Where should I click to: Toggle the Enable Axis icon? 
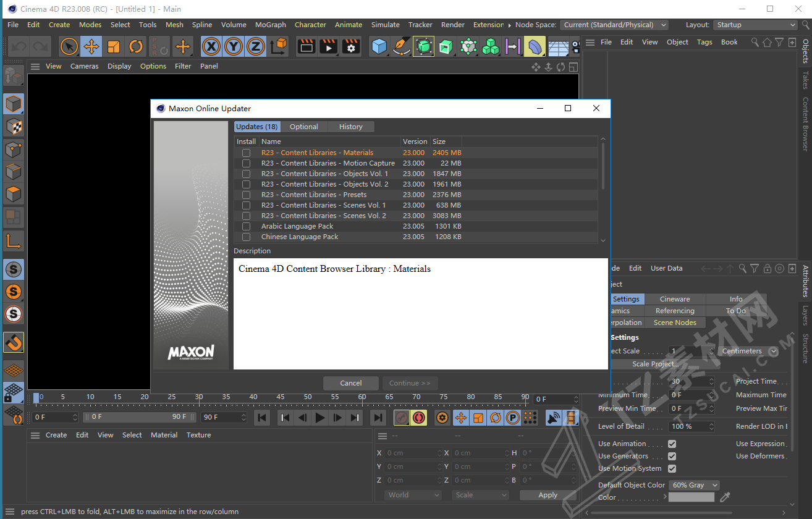pos(14,240)
